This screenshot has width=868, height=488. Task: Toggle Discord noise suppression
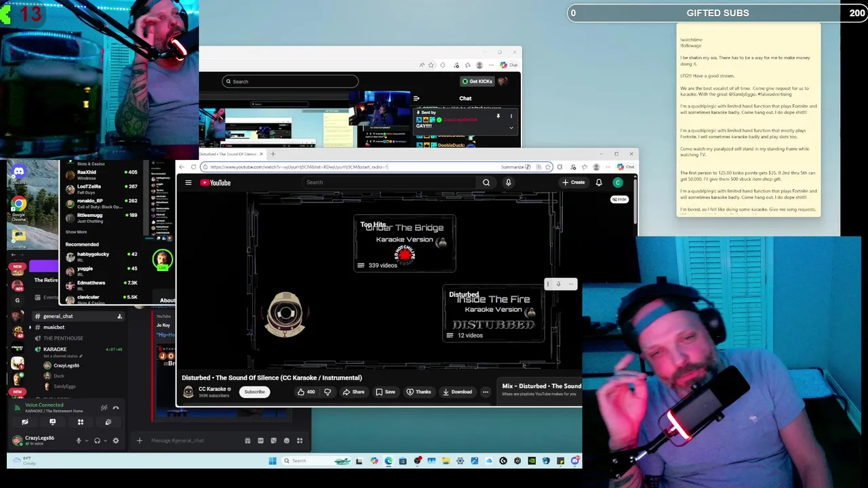tap(104, 407)
